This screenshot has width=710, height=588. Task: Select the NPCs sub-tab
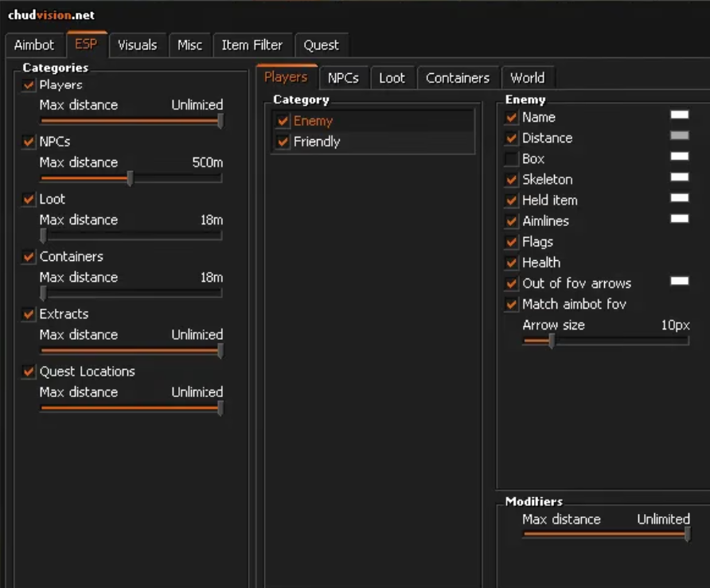click(343, 78)
